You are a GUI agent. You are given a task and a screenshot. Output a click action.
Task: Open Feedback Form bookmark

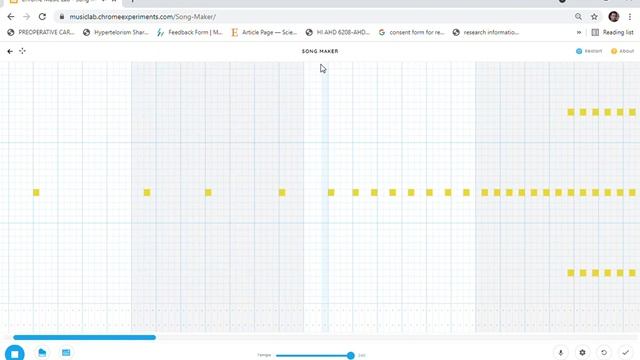[190, 32]
